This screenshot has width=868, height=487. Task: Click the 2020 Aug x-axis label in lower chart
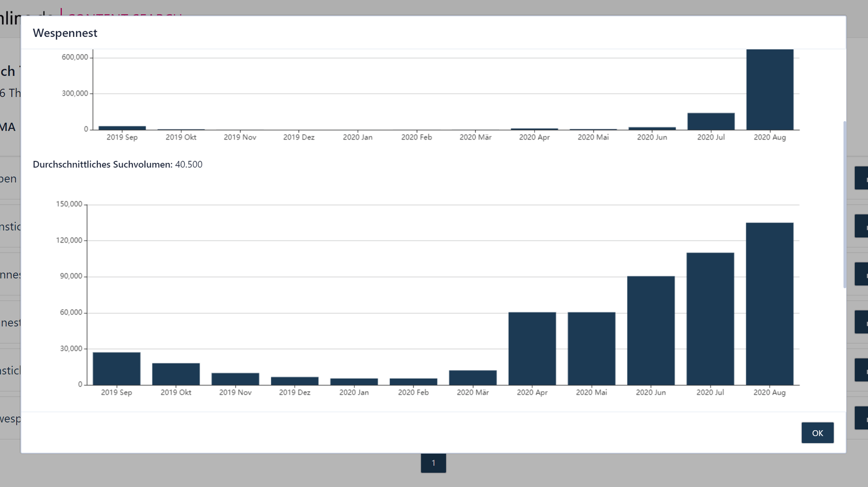770,392
